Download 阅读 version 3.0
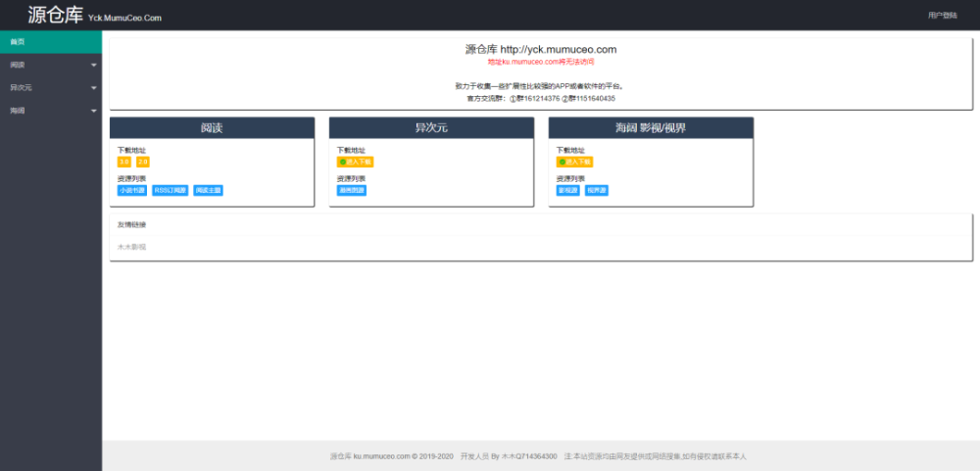 124,162
